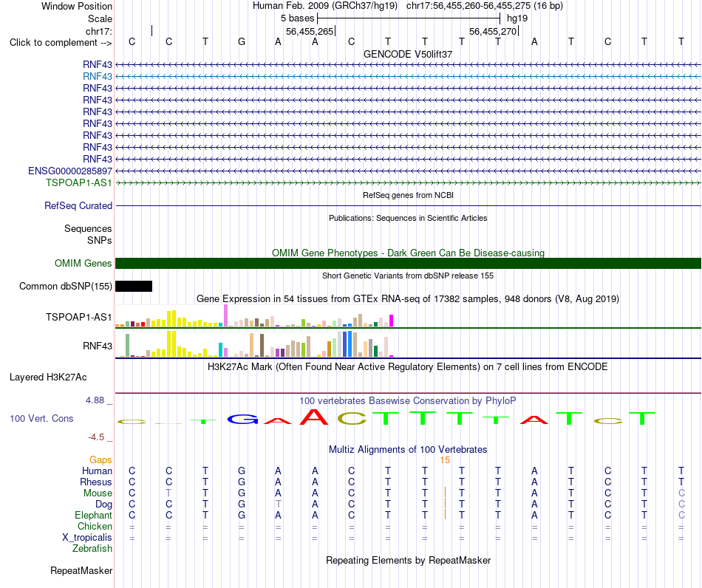The image size is (702, 588).
Task: Click the 100 Vert. Cons label
Action: point(41,418)
